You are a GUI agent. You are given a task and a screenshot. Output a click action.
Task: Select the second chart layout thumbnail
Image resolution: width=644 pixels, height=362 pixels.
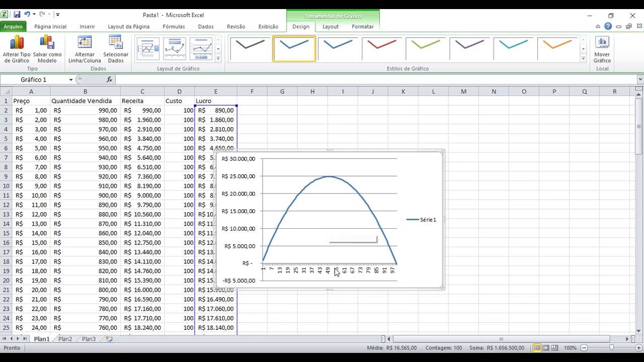[175, 49]
